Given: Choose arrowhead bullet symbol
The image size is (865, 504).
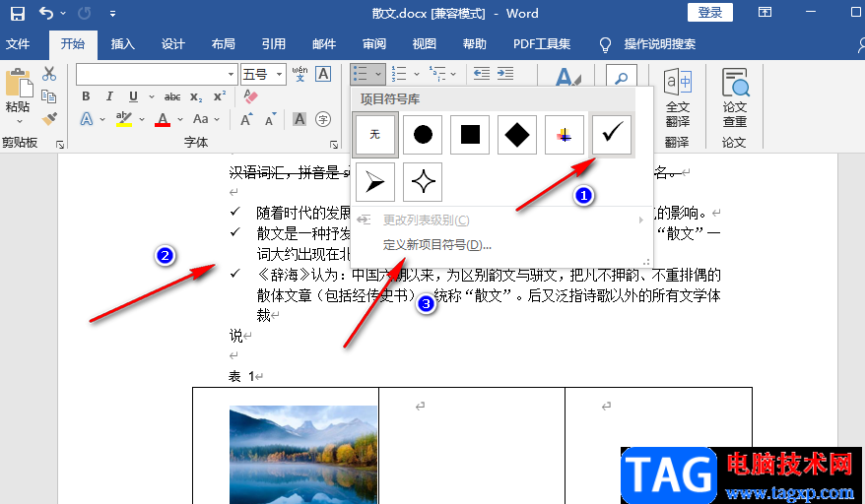Looking at the screenshot, I should point(375,182).
